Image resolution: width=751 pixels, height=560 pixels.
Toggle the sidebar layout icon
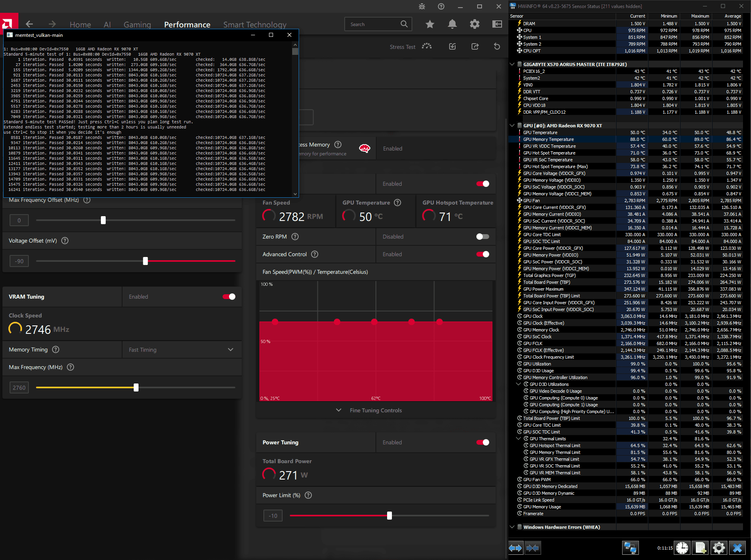tap(497, 24)
